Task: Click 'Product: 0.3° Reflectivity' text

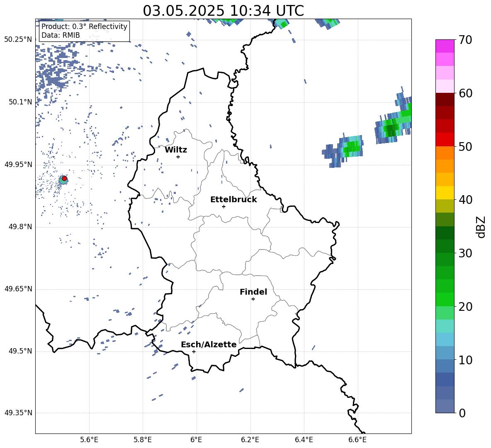Action: [84, 27]
